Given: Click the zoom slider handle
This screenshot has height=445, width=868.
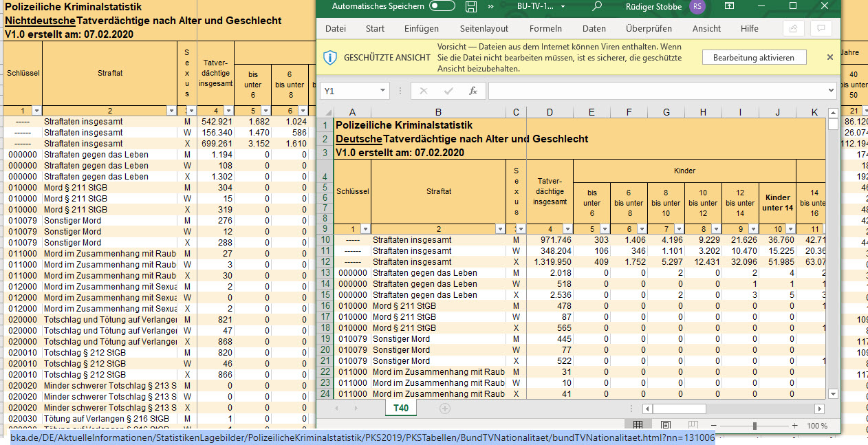Looking at the screenshot, I should 755,426.
